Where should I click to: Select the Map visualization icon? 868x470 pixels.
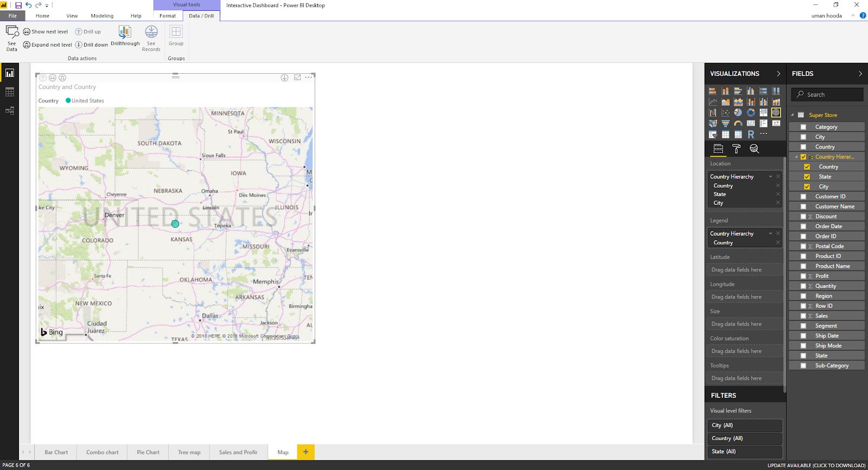point(776,113)
